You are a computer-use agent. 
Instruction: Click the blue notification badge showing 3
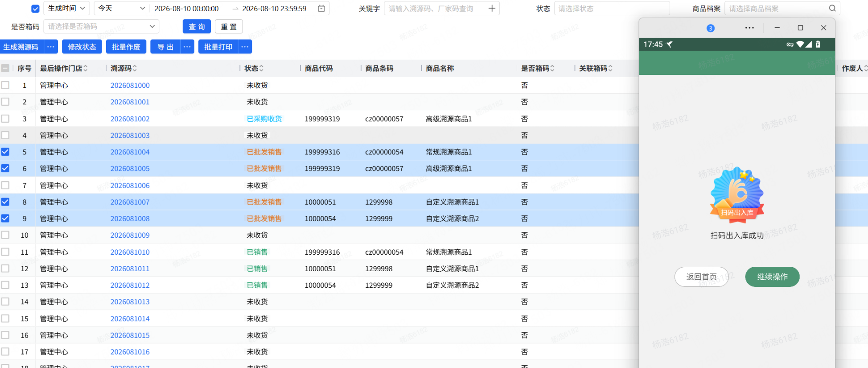point(711,28)
